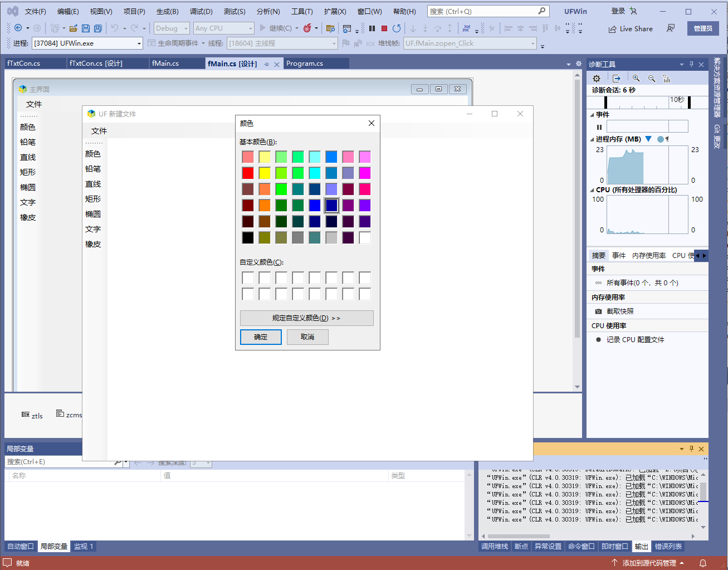Viewport: 728px width, 570px height.
Task: Click the first empty custom color slot
Action: [x=248, y=277]
